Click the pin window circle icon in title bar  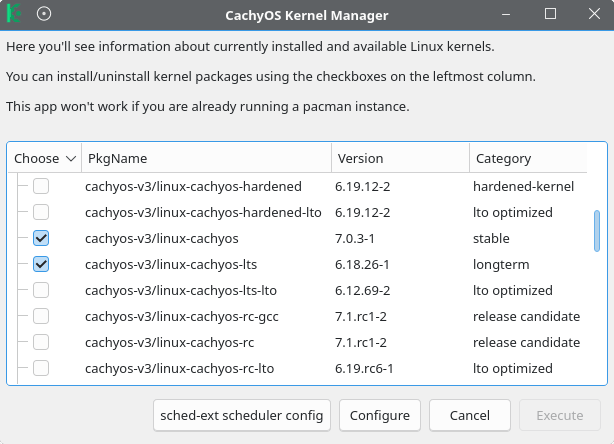pyautogui.click(x=44, y=14)
